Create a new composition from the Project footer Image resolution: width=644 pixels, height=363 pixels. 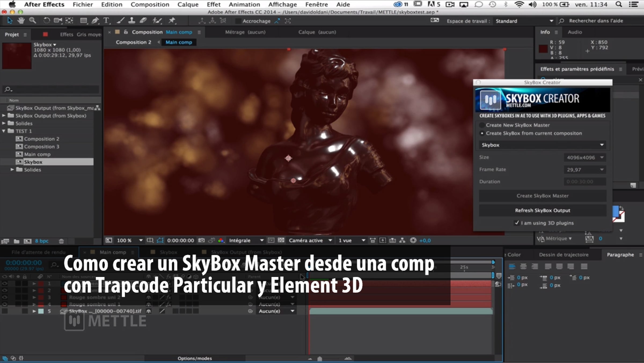click(x=28, y=241)
